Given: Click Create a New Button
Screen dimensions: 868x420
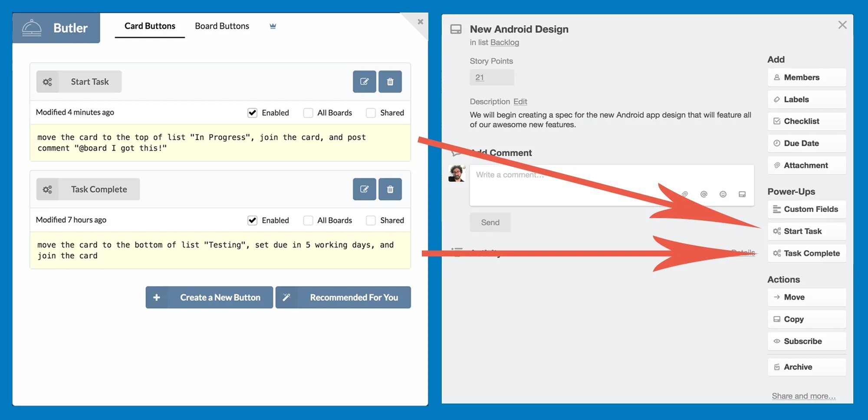Looking at the screenshot, I should pos(209,298).
